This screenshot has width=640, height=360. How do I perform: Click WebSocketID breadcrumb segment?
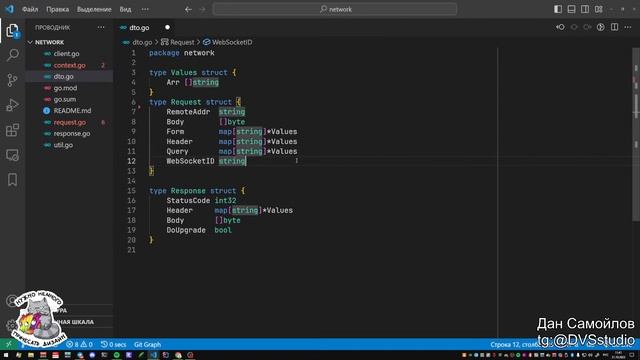232,42
